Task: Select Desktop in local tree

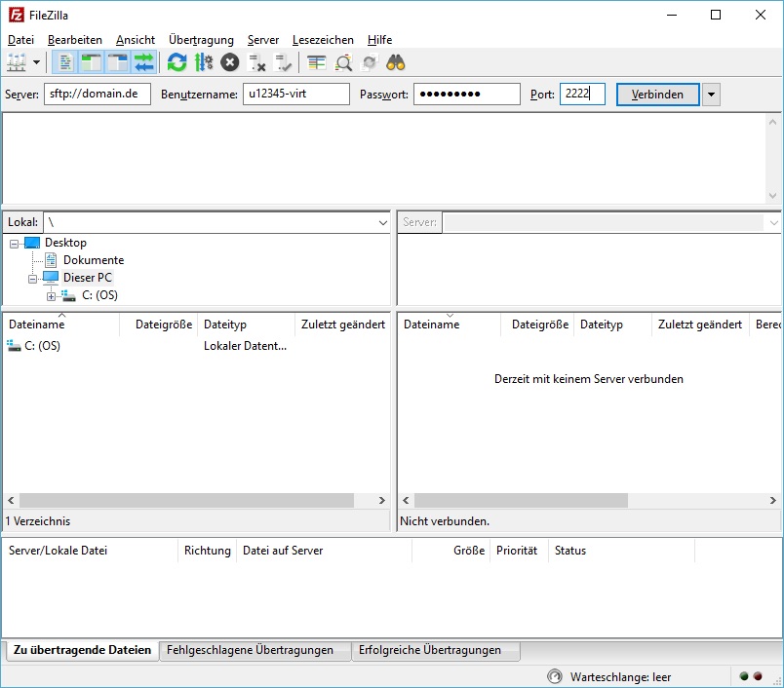Action: (65, 243)
